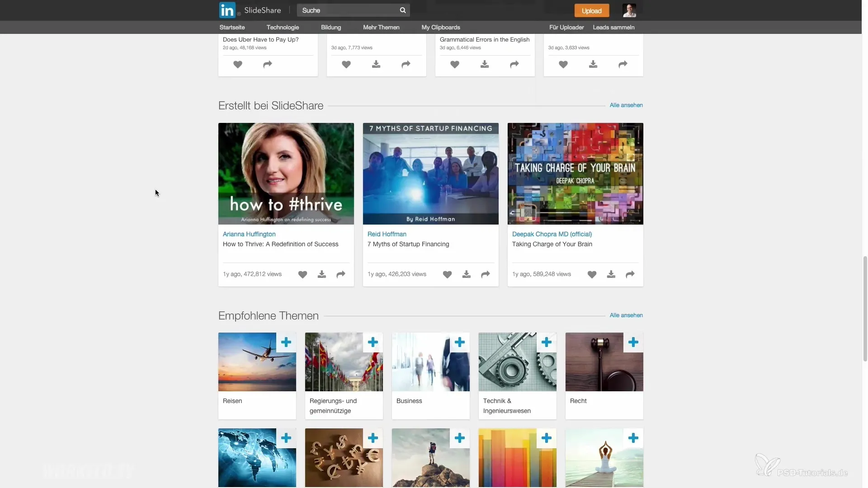The image size is (868, 488).
Task: Share the Grammatical Errors slide
Action: click(x=514, y=65)
